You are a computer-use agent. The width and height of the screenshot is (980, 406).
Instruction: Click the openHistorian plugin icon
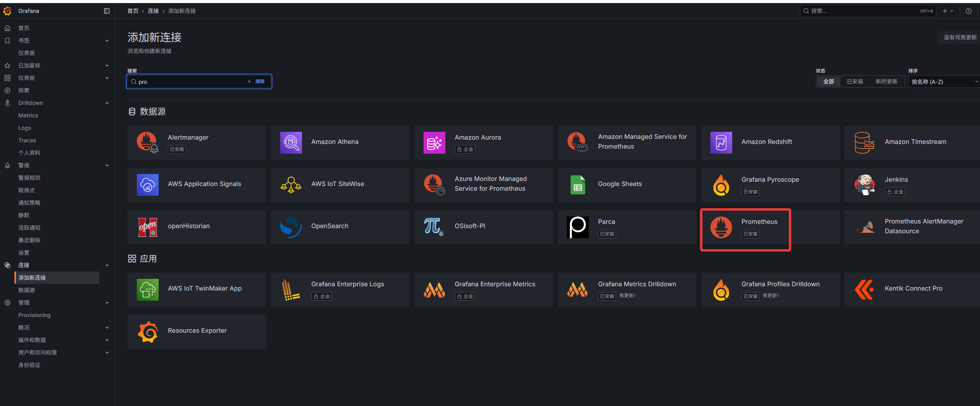tap(148, 227)
